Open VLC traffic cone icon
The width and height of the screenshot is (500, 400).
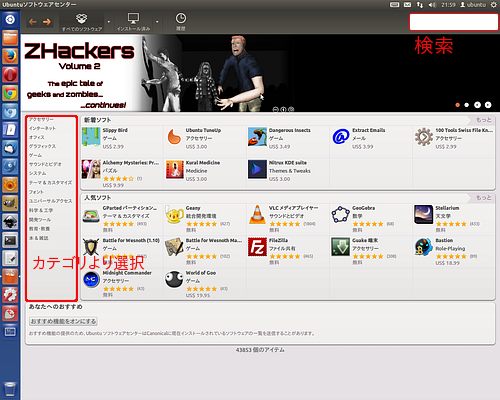257,214
